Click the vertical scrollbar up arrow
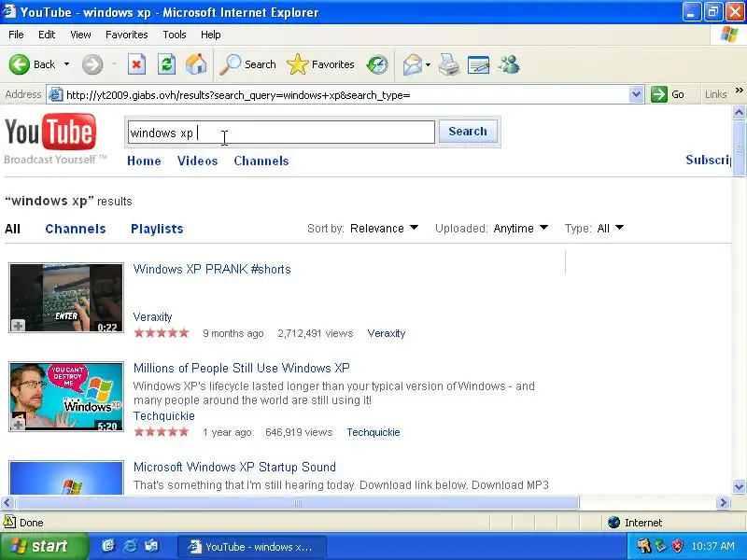The height and width of the screenshot is (560, 747). click(x=739, y=112)
